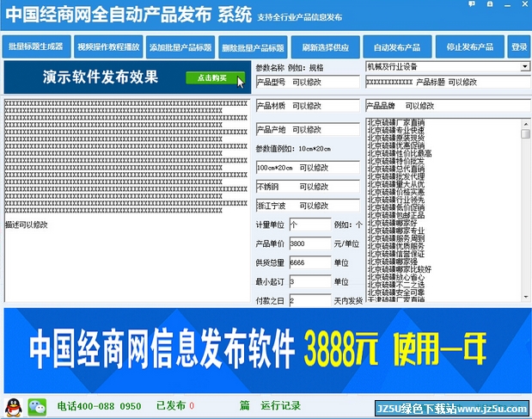Image resolution: width=532 pixels, height=419 pixels.
Task: Click the feedback chat icon in title bar
Action: pyautogui.click(x=472, y=4)
